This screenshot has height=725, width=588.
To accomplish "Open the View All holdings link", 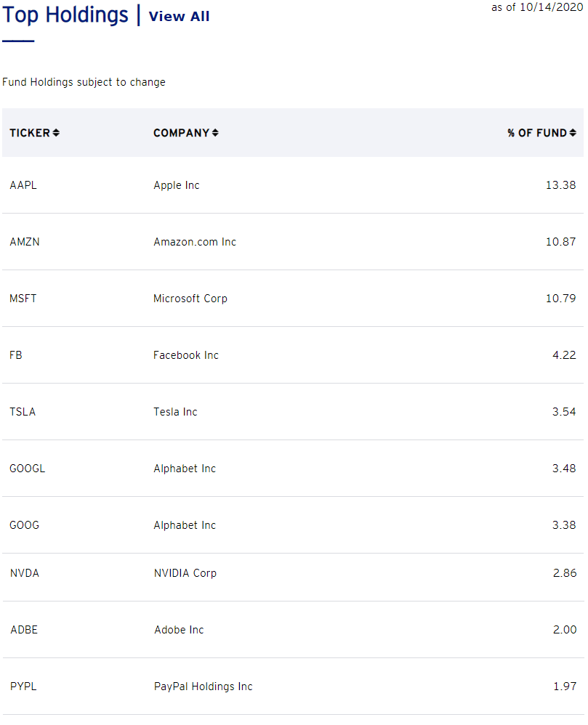I will coord(179,16).
